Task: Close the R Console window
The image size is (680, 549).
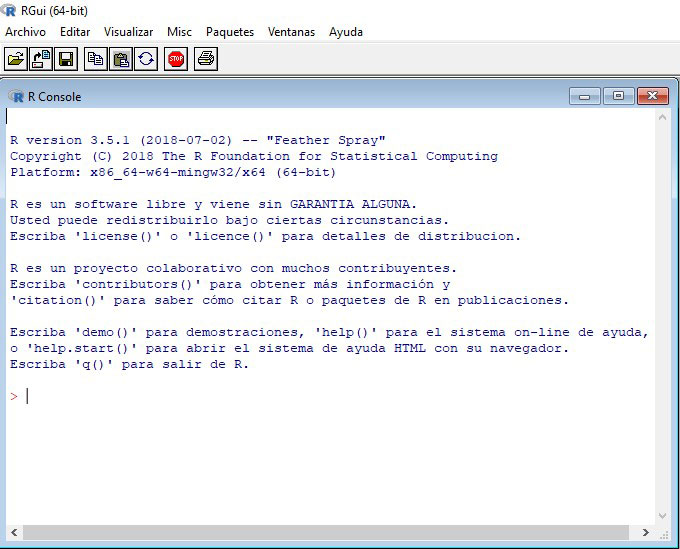Action: [652, 96]
